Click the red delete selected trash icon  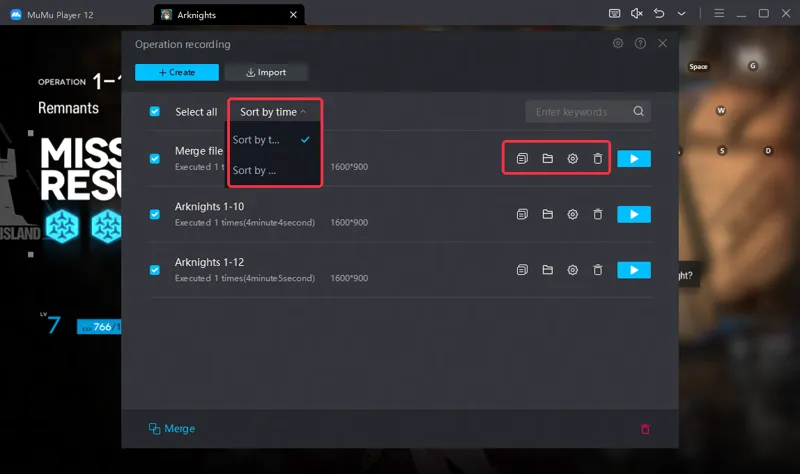(x=645, y=429)
